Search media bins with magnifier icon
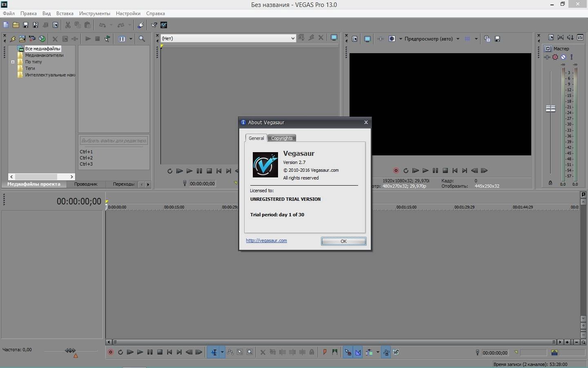This screenshot has height=368, width=588. 142,39
